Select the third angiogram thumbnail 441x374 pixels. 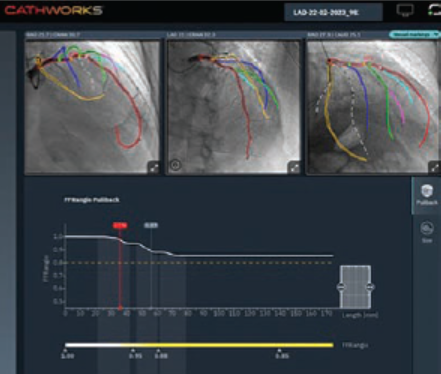(x=373, y=106)
